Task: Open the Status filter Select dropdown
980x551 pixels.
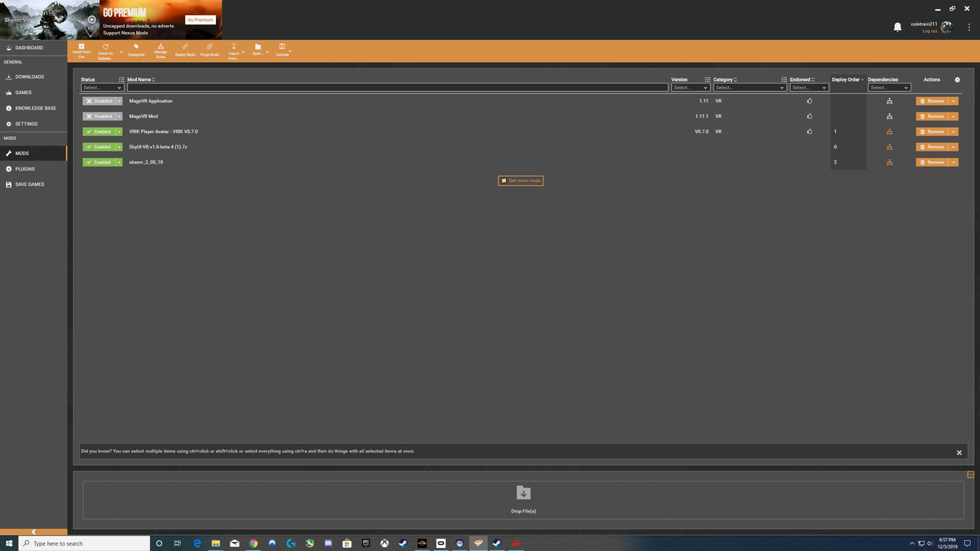Action: [x=102, y=87]
